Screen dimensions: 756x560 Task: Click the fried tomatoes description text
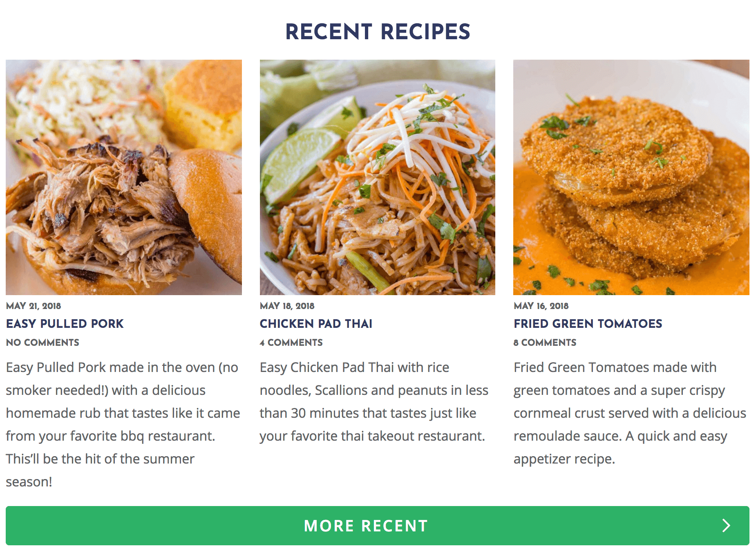tap(630, 413)
